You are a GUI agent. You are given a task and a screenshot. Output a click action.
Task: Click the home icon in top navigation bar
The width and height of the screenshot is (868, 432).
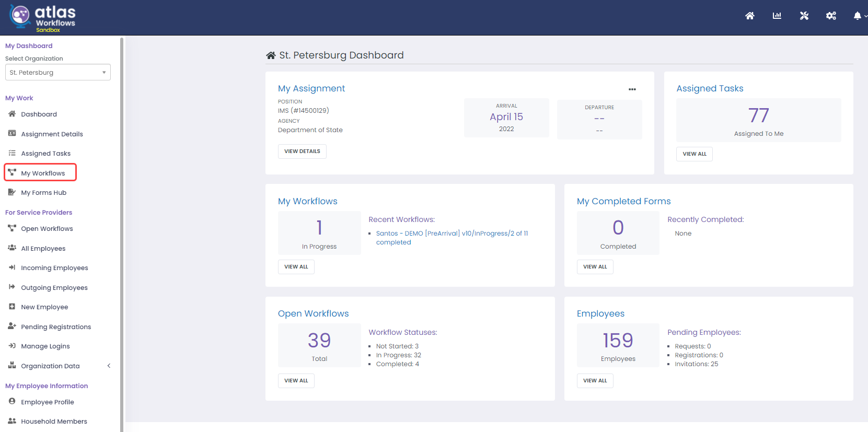pos(749,16)
